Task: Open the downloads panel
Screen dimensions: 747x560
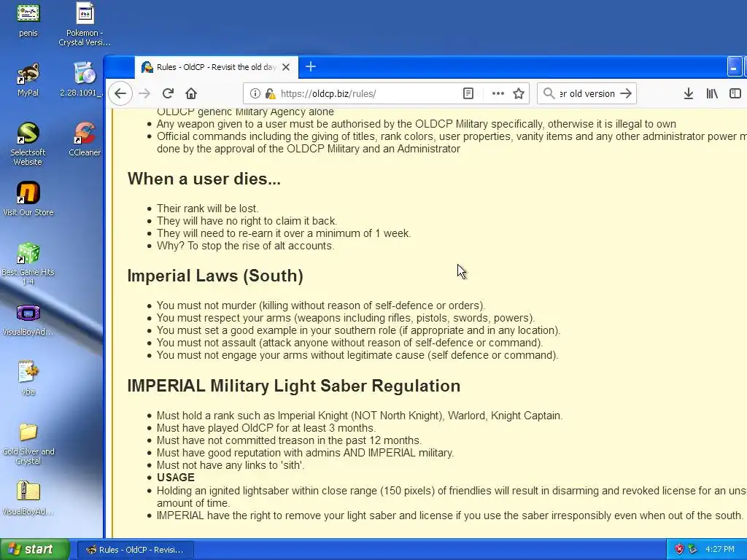Action: [x=689, y=93]
